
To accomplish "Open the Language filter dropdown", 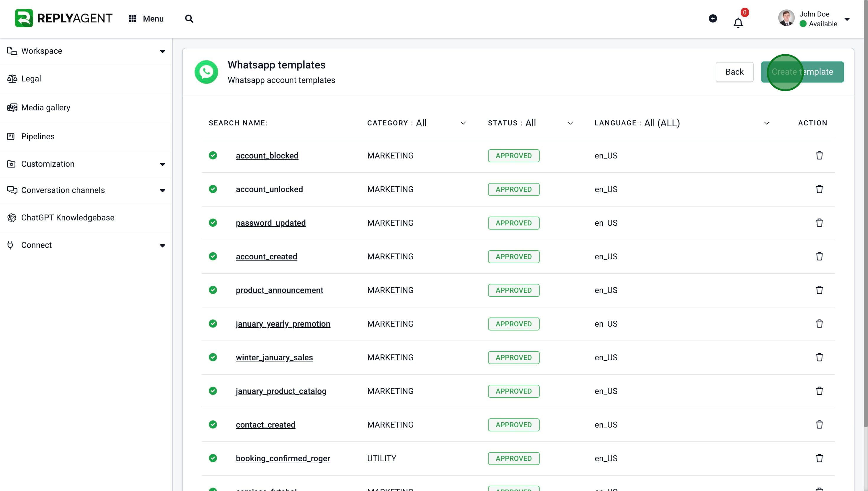I will pos(682,123).
